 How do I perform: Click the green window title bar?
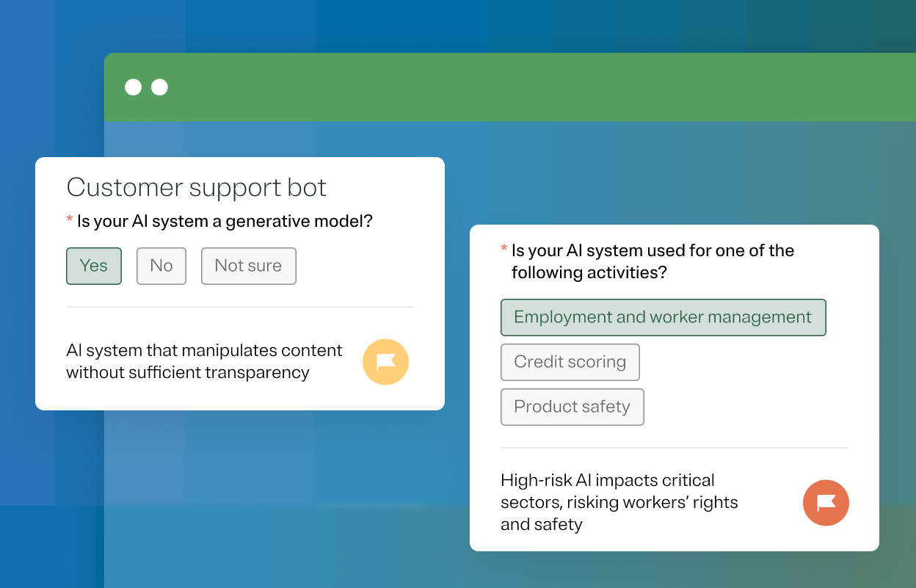pos(514,87)
